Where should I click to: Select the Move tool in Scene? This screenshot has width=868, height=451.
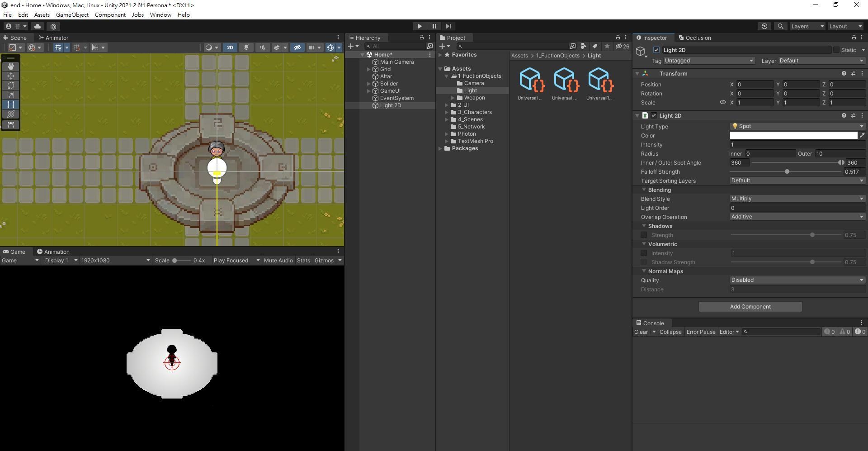11,76
